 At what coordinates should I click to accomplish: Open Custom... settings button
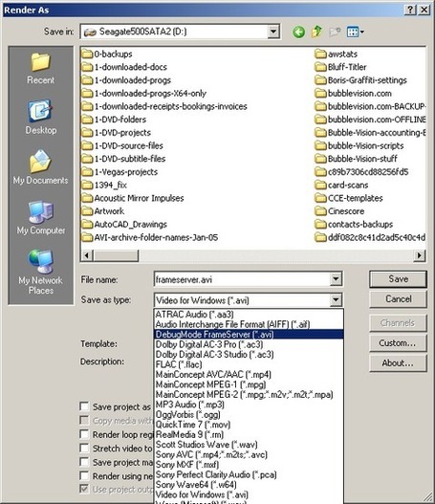[x=398, y=343]
